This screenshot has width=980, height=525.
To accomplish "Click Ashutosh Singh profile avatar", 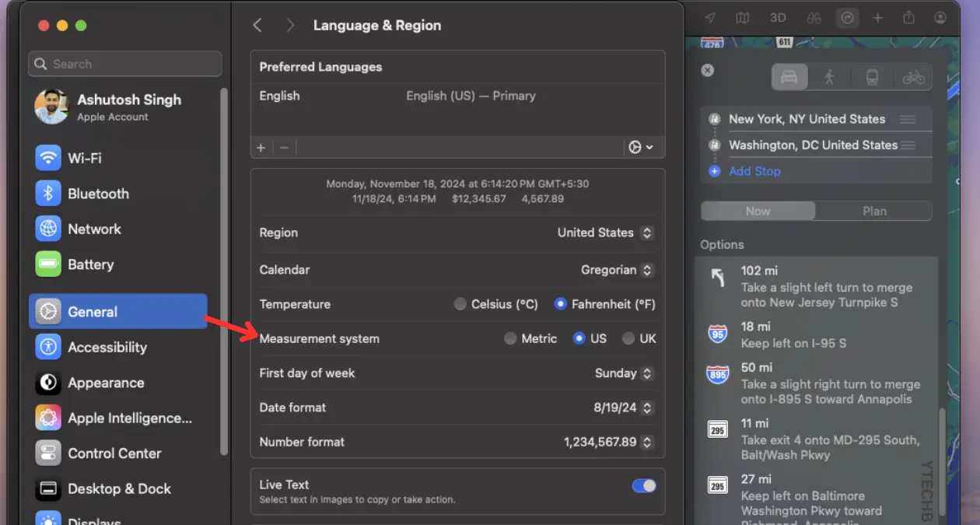I will [x=52, y=107].
